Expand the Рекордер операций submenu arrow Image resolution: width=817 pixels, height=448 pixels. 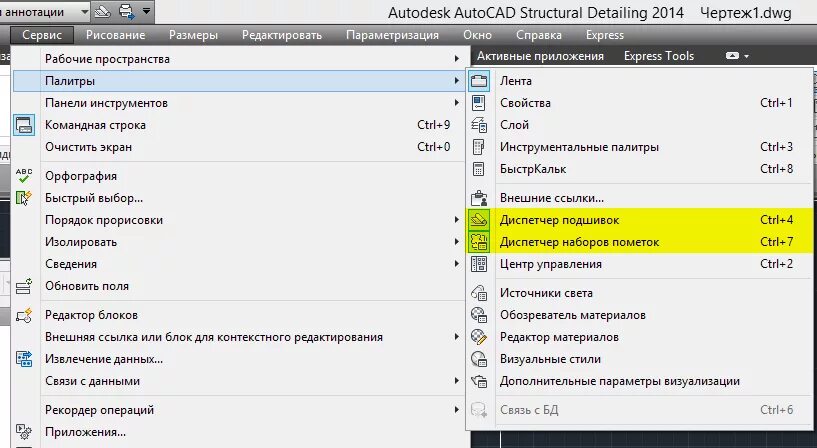click(456, 410)
